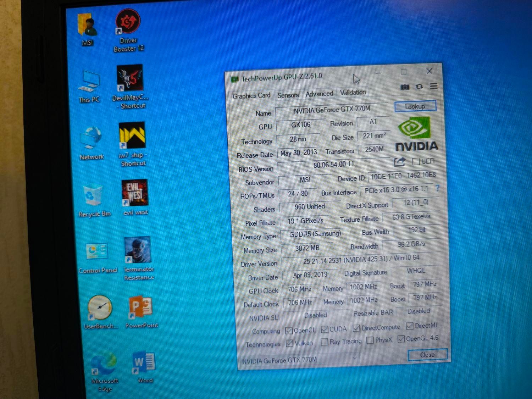Click the GPU-Z title bar app icon

[234, 79]
